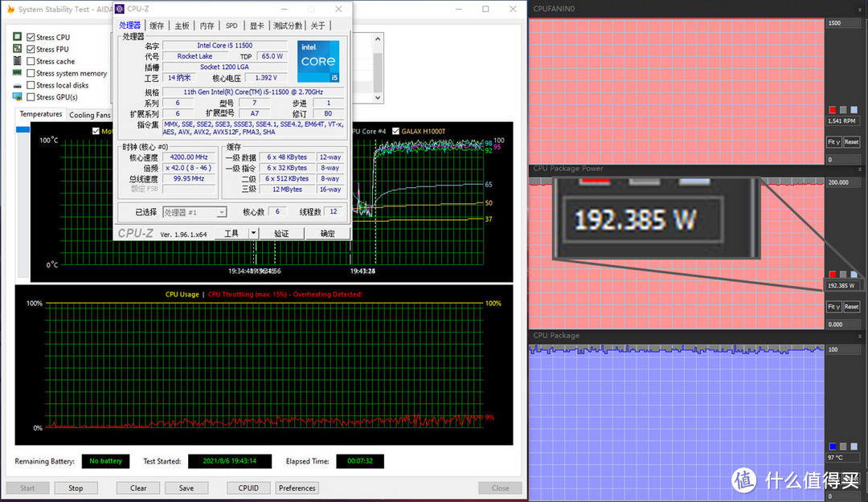Open the 主板 tab in CPU-Z
The height and width of the screenshot is (502, 868).
182,26
